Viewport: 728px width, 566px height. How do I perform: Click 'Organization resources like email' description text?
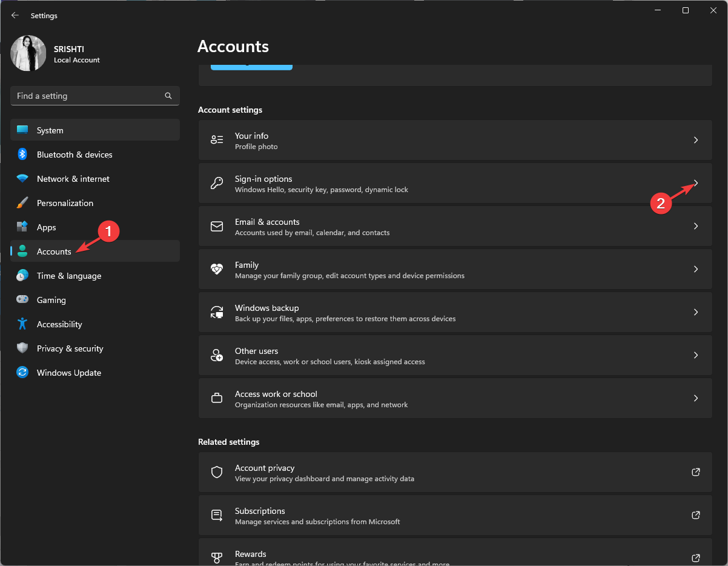click(x=322, y=405)
